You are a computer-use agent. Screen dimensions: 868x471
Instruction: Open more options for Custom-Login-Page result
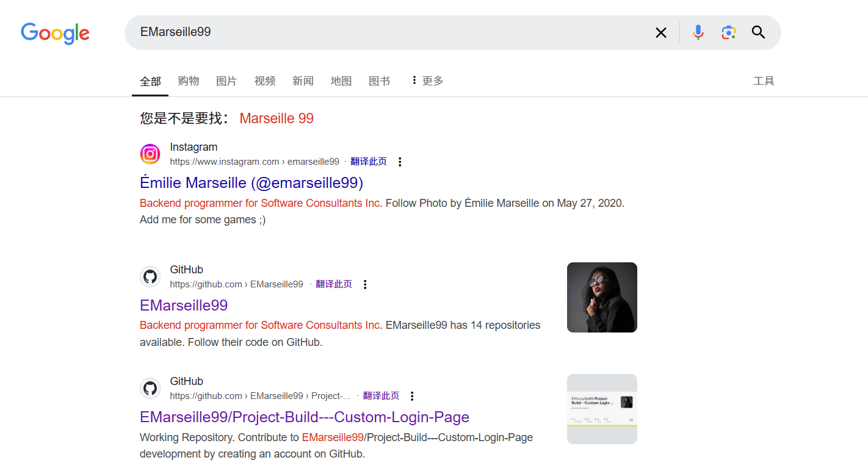point(412,396)
